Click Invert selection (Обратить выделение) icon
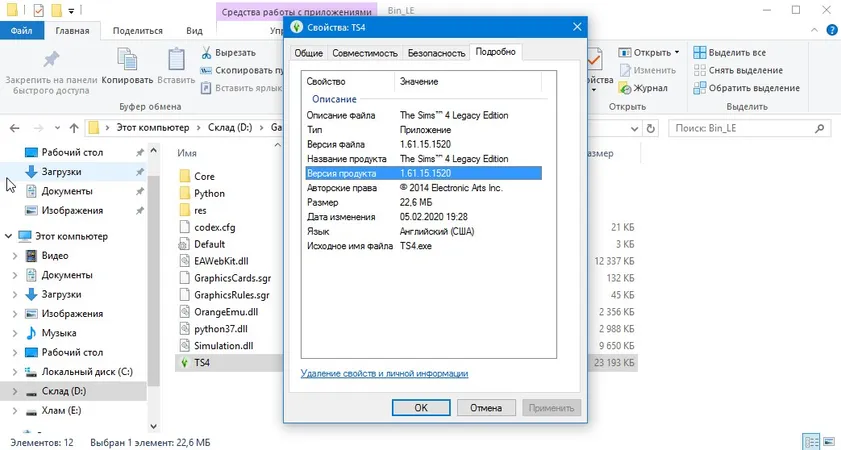This screenshot has height=450, width=841. tap(699, 88)
